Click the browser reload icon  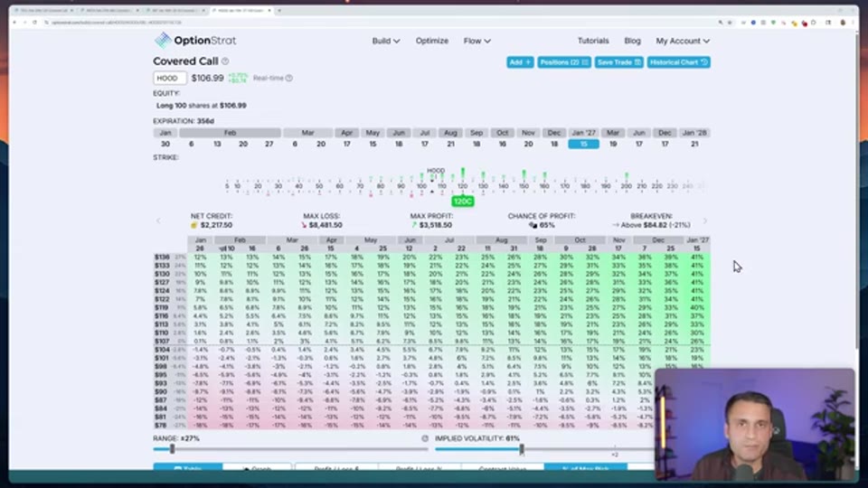tap(34, 23)
